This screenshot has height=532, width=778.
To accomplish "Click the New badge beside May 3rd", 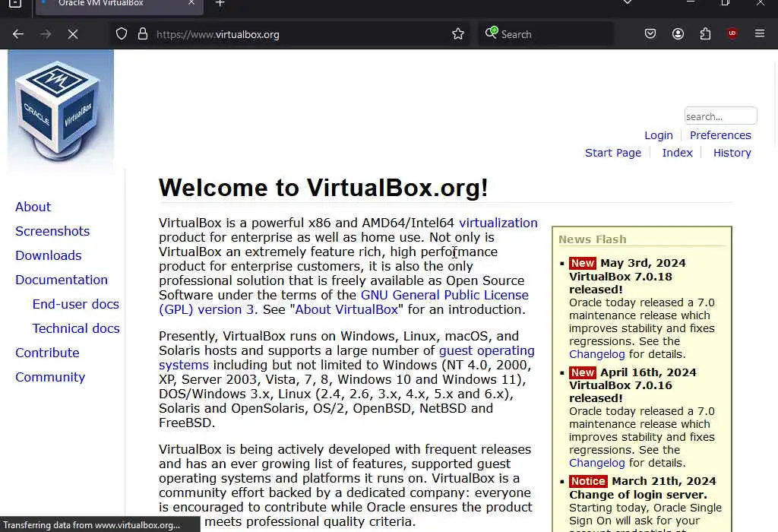I will point(583,263).
